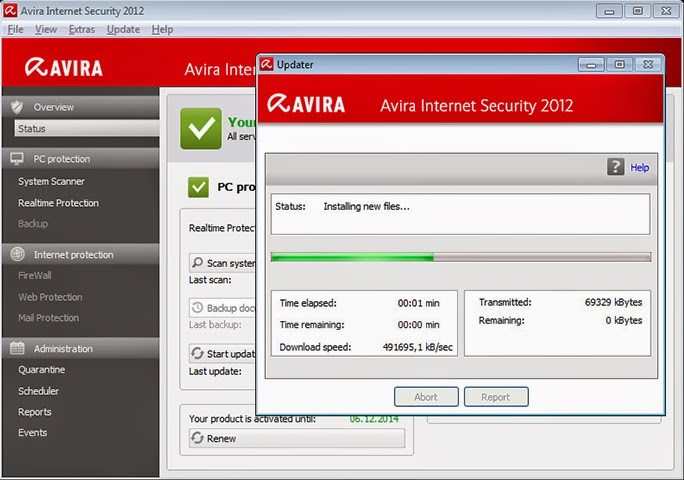Click the 'Last scan:' label
Image resolution: width=684 pixels, height=480 pixels.
tap(210, 280)
